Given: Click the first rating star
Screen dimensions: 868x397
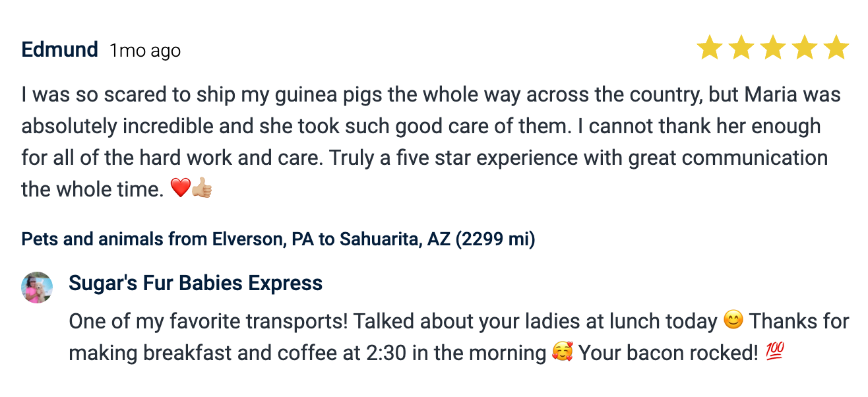Looking at the screenshot, I should coord(709,48).
